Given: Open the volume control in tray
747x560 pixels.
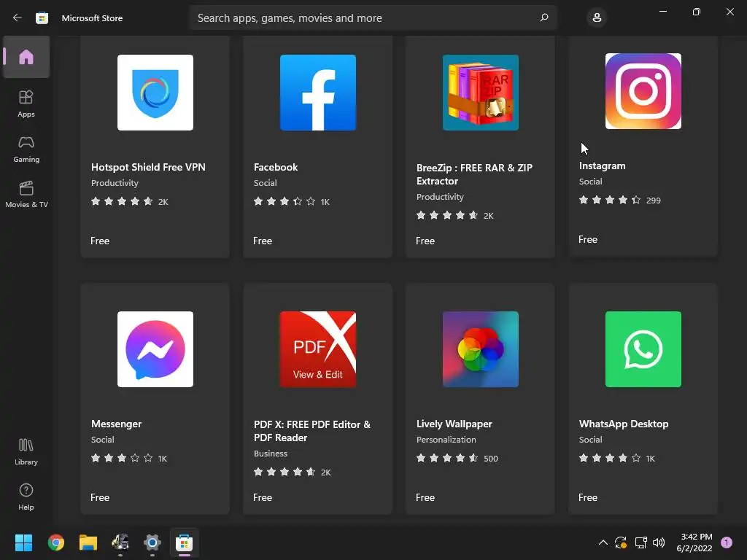Looking at the screenshot, I should point(659,542).
